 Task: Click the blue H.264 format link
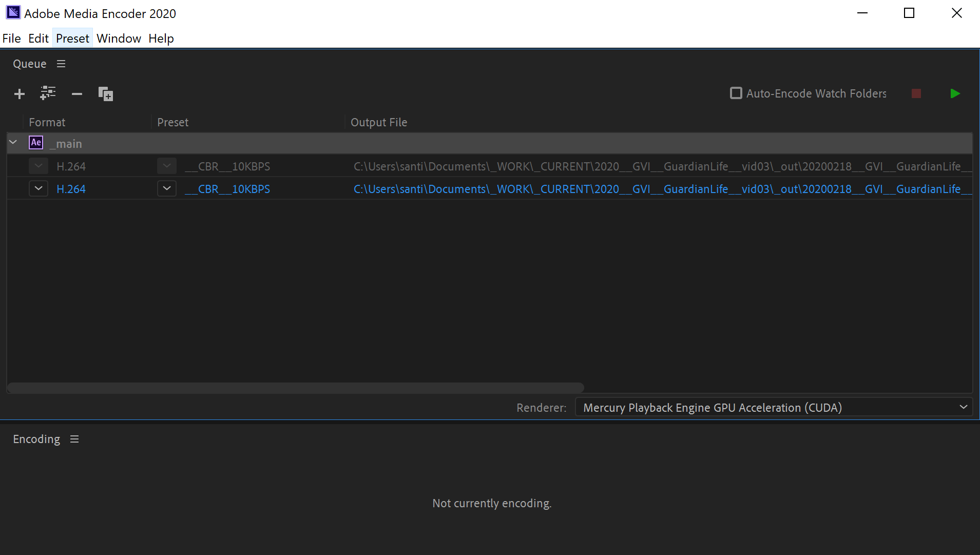[x=71, y=189]
